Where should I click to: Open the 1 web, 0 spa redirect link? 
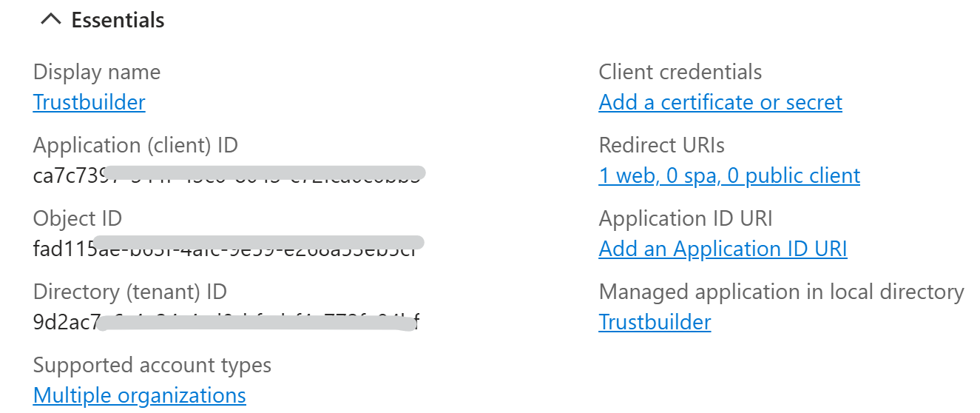coord(729,175)
